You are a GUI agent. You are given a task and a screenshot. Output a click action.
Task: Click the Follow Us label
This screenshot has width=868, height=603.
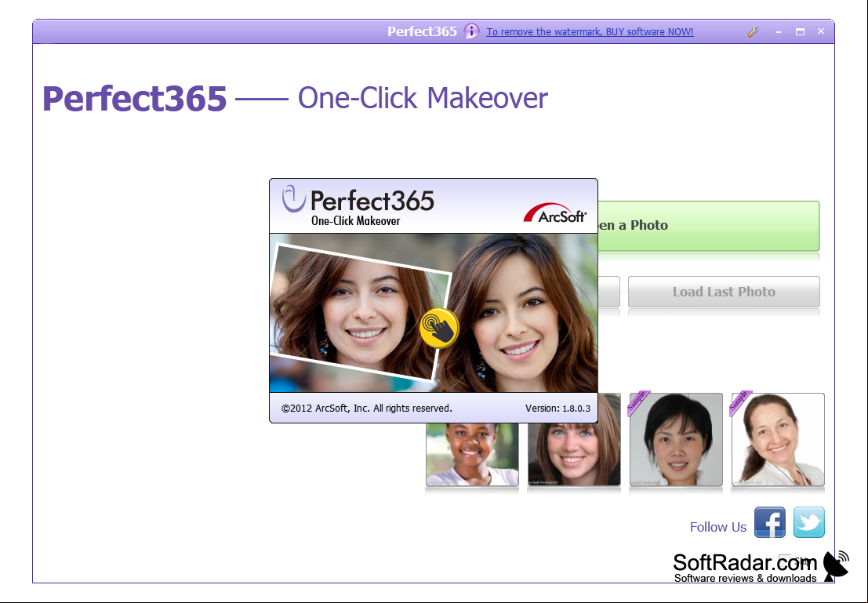point(718,527)
